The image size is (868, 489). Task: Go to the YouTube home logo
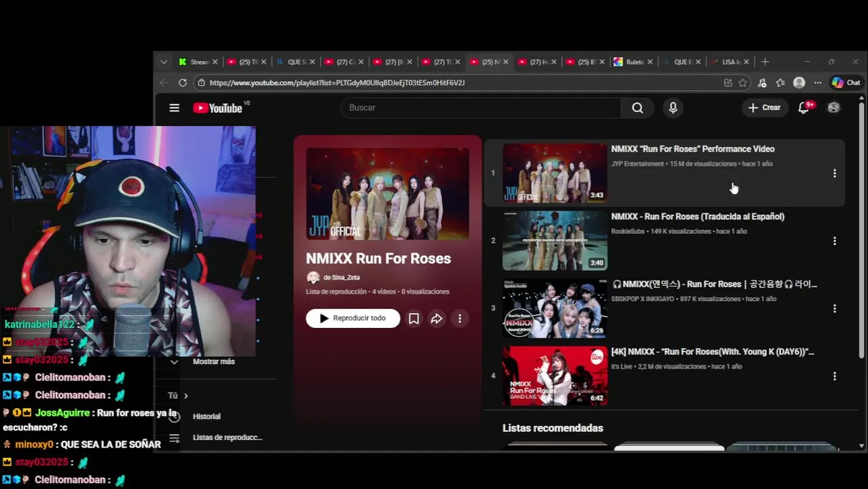click(218, 108)
